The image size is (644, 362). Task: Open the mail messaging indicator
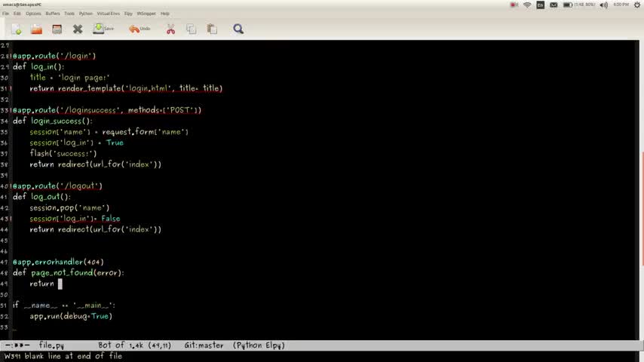coord(554,5)
